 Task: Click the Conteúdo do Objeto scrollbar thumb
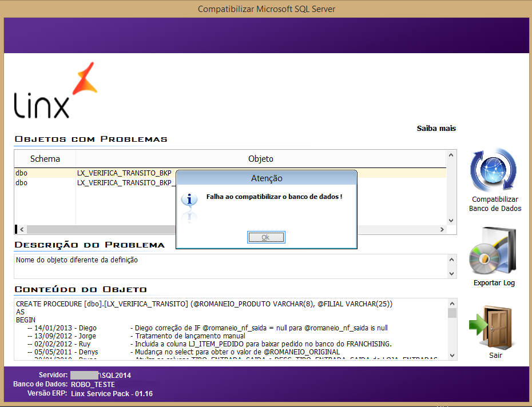point(452,313)
